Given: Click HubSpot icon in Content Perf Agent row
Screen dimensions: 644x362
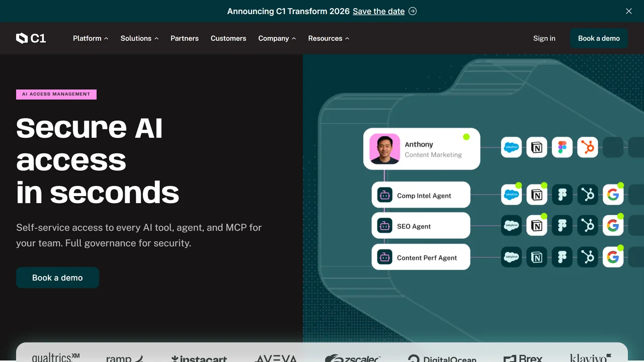Looking at the screenshot, I should click(x=588, y=257).
